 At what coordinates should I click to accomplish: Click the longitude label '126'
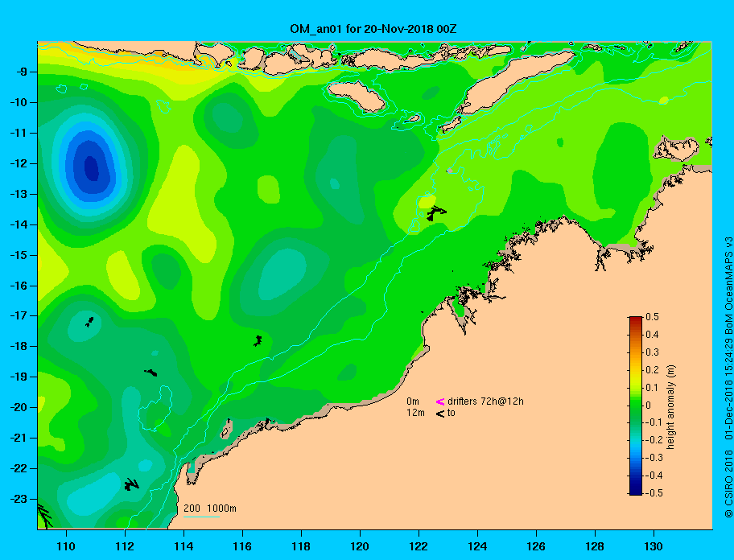pos(536,546)
